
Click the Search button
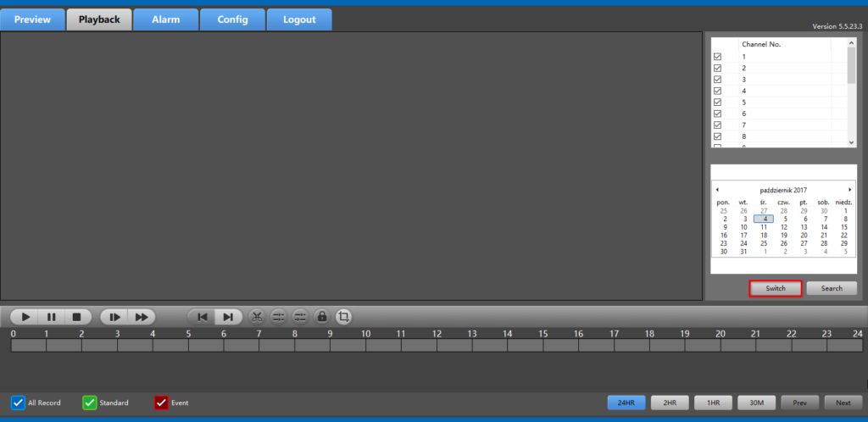click(831, 288)
